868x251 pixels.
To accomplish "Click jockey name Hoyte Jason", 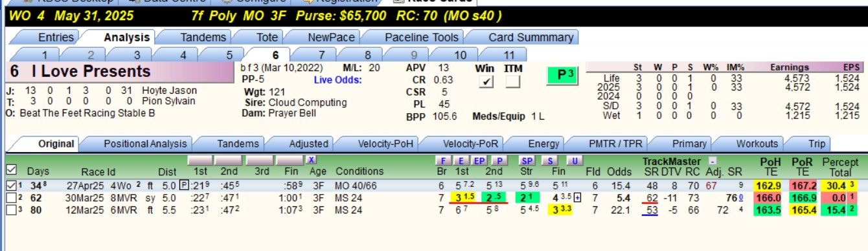I will click(x=169, y=91).
